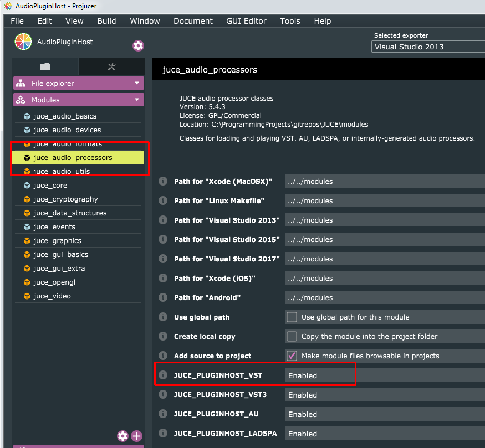Open the Selected exporter Visual Studio 2013 dropdown

click(428, 47)
